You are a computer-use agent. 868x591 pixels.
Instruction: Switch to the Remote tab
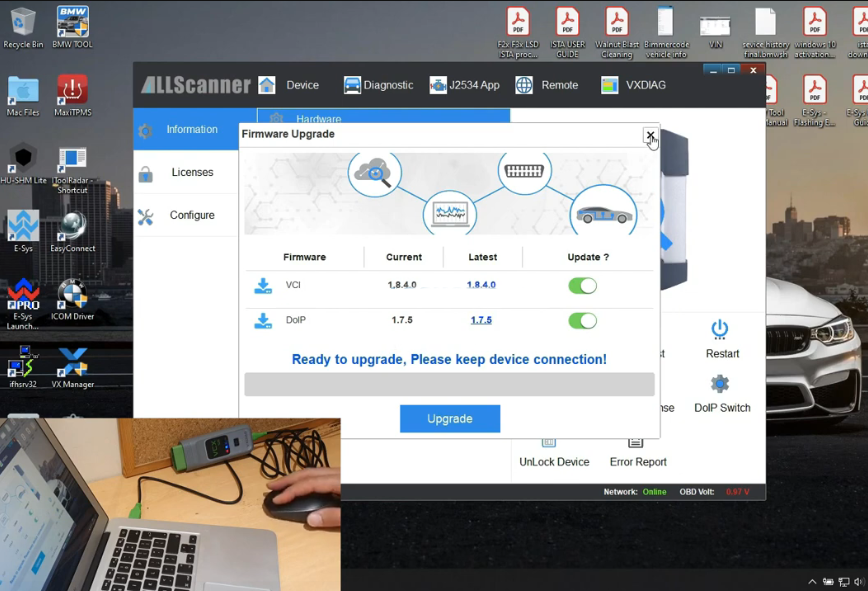coord(546,85)
